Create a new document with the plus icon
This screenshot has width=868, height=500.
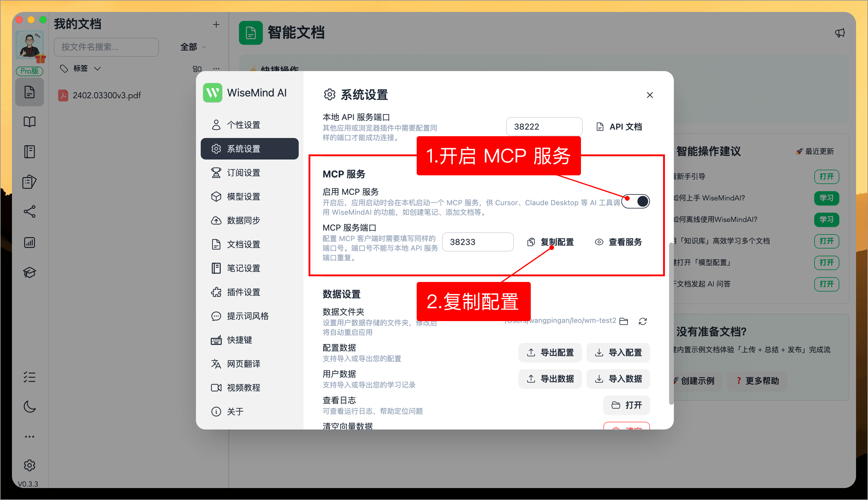216,24
